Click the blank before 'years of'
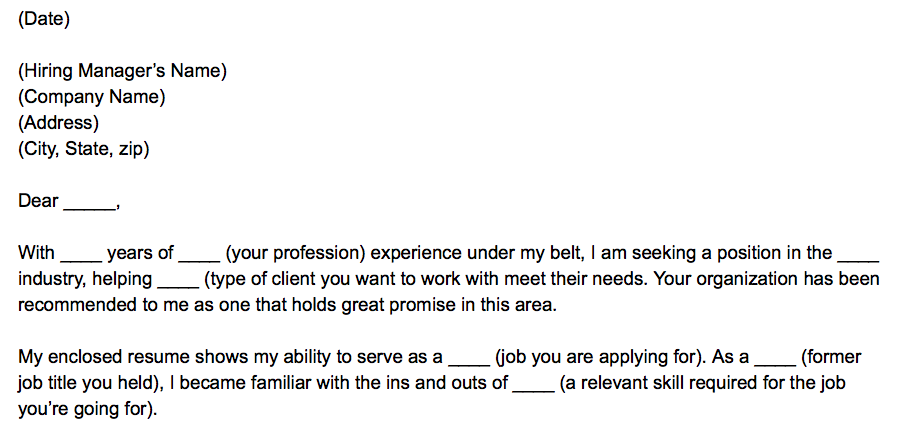This screenshot has height=442, width=909. pos(82,254)
